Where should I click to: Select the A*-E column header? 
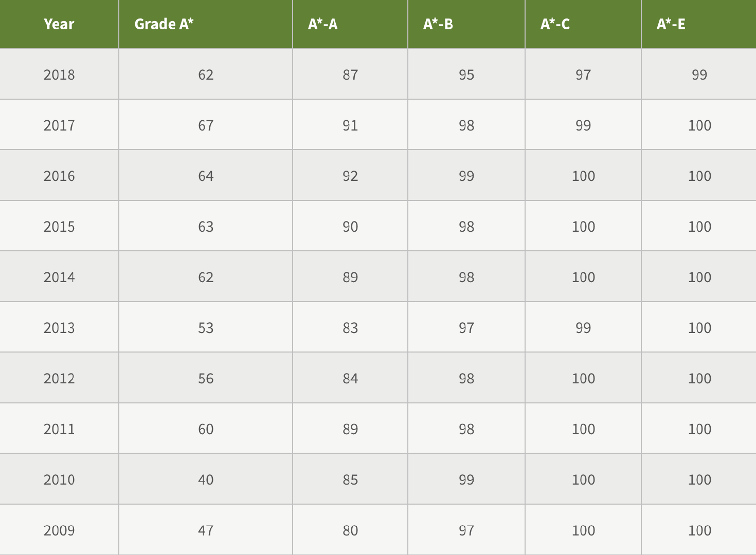[699, 24]
